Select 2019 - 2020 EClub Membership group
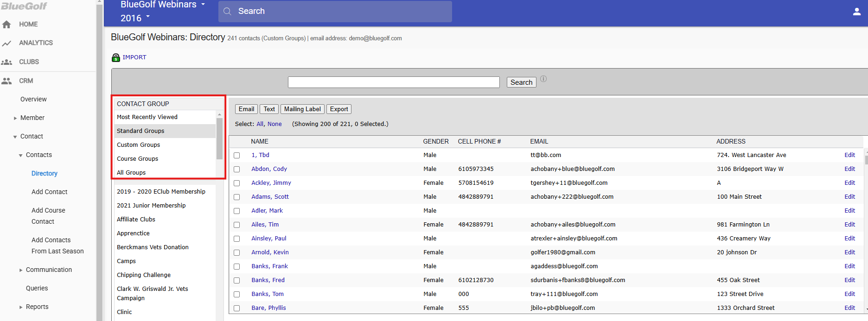The image size is (868, 321). click(161, 192)
